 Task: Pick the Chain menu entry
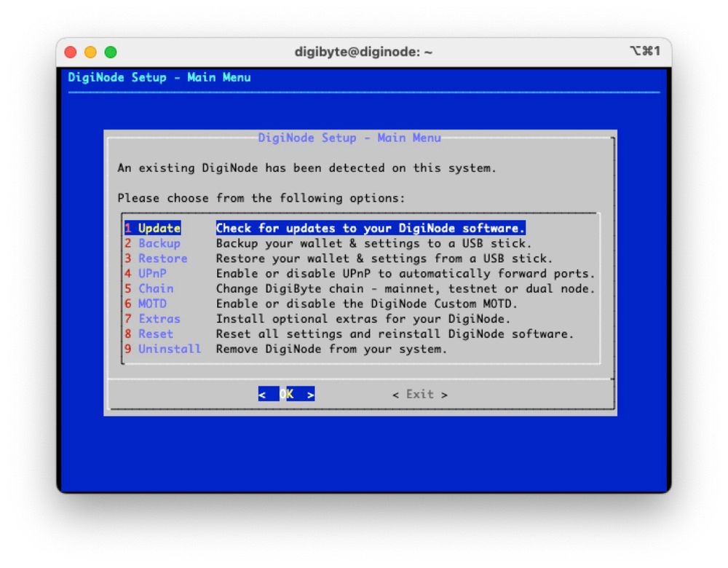pyautogui.click(x=149, y=288)
